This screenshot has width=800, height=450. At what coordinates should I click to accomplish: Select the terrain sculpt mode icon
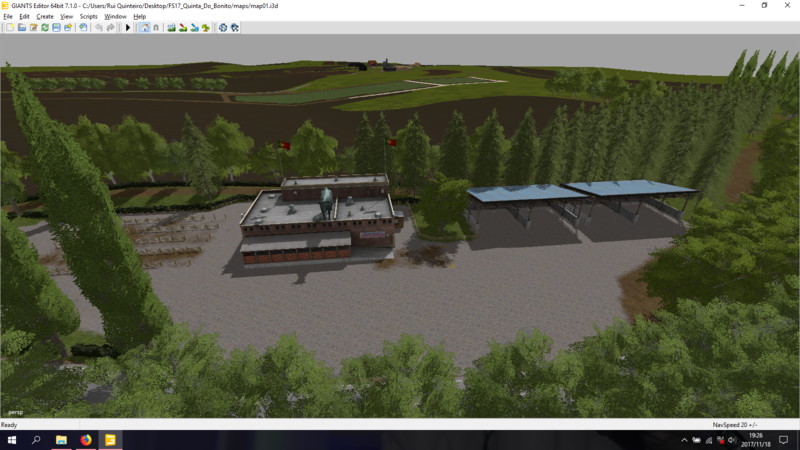click(171, 28)
